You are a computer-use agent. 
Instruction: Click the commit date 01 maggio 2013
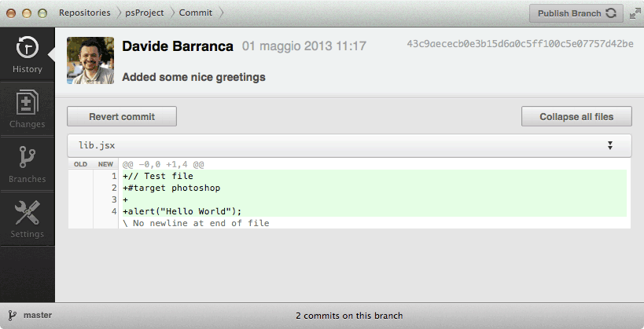click(x=304, y=46)
